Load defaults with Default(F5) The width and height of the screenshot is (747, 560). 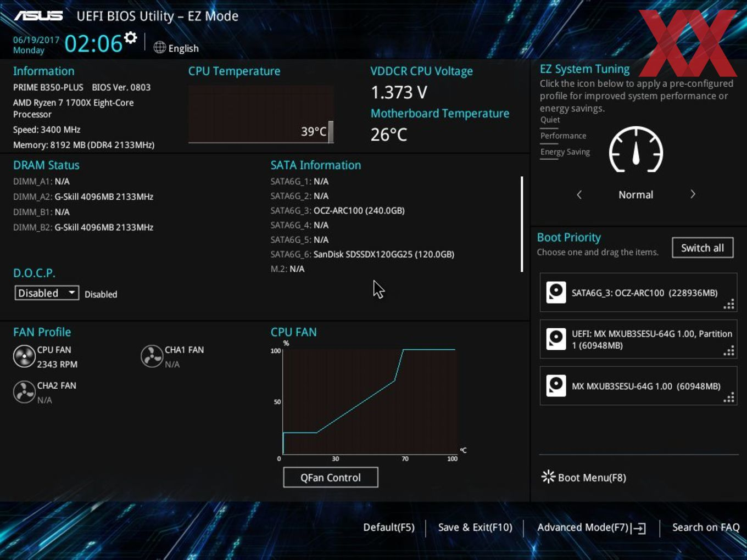[x=389, y=528]
